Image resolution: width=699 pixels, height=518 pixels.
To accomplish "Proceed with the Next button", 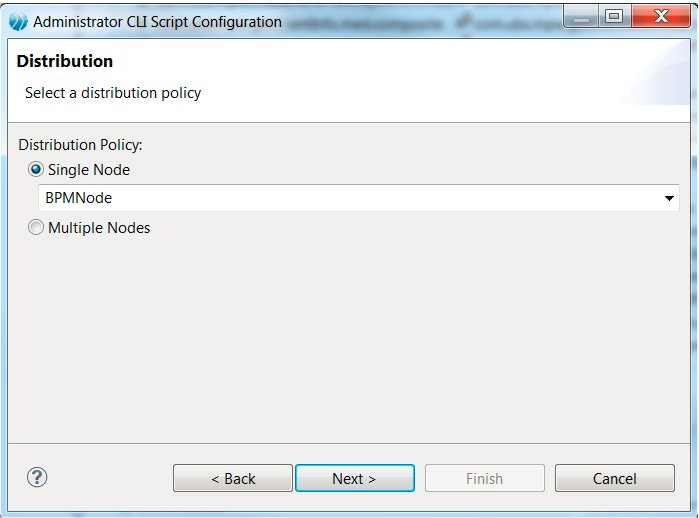I will pyautogui.click(x=354, y=478).
